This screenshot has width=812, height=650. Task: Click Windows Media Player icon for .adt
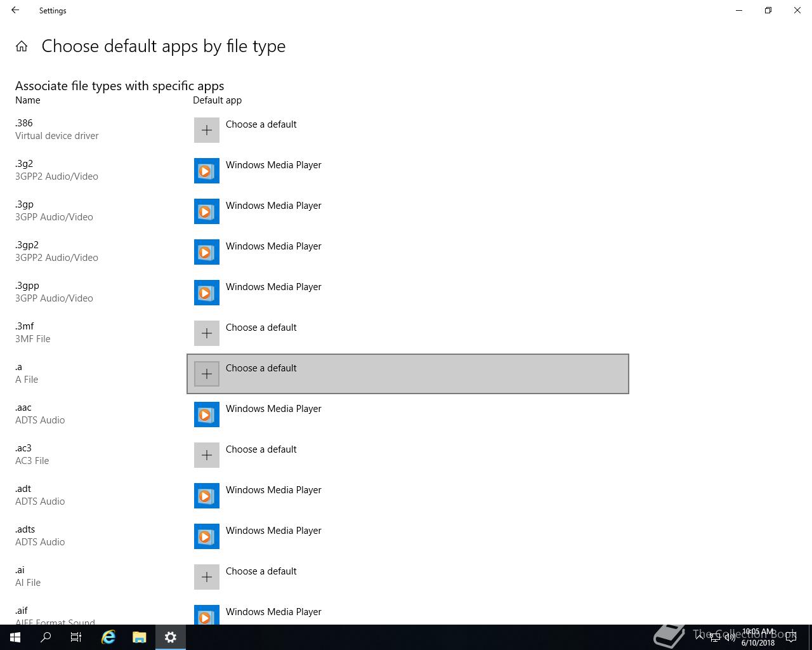(207, 496)
